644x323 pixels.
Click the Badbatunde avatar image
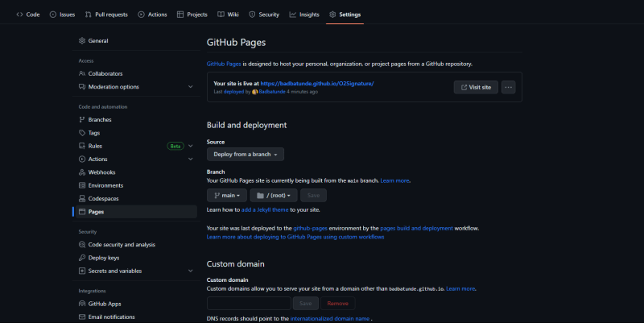point(254,92)
